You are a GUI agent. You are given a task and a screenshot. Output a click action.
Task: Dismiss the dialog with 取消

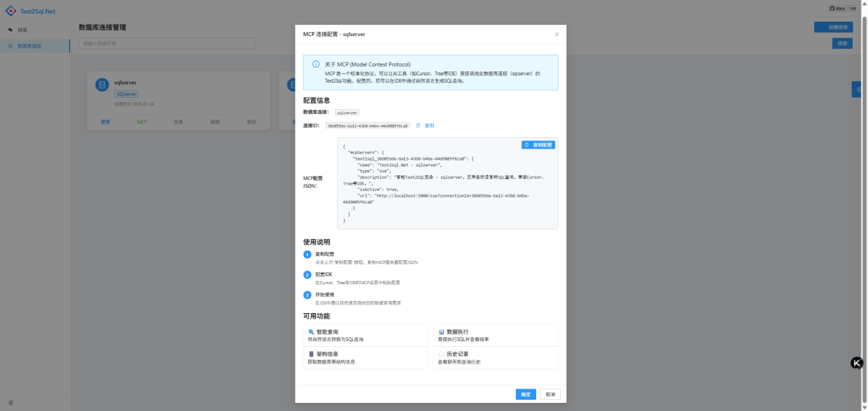click(x=551, y=394)
